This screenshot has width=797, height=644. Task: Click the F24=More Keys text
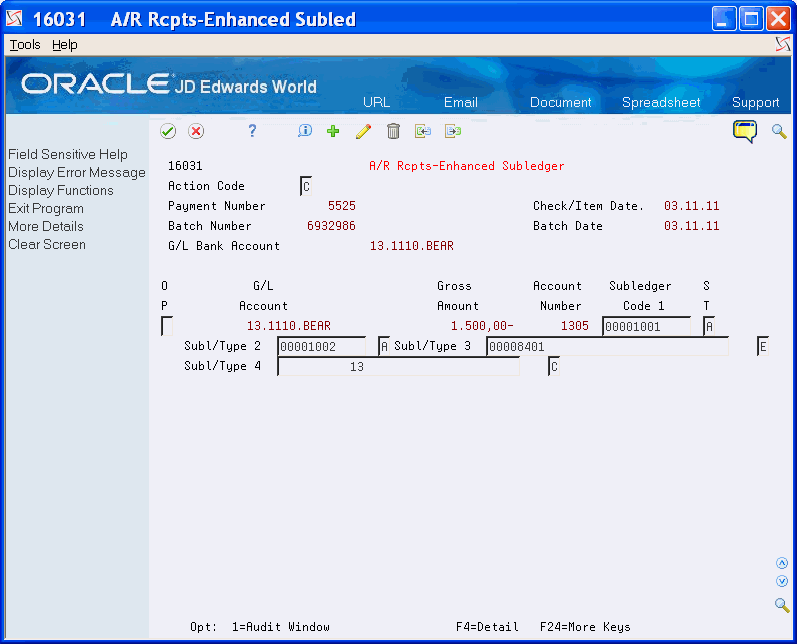[x=585, y=627]
